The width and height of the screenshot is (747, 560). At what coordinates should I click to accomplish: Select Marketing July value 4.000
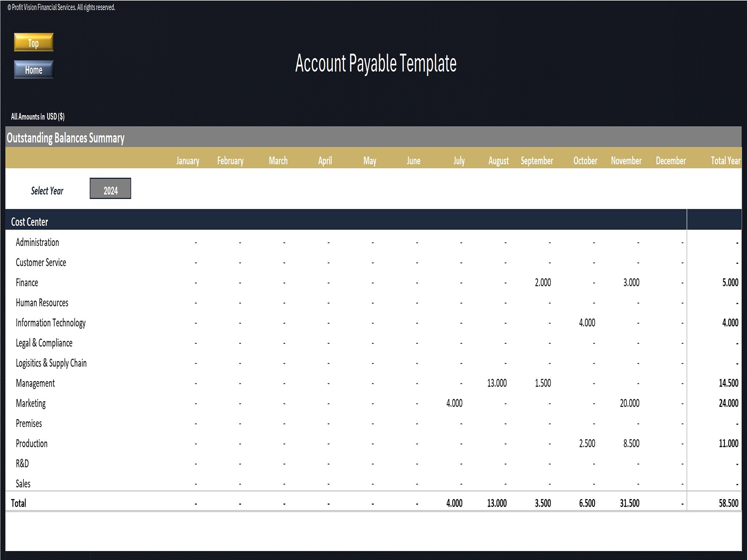point(454,404)
